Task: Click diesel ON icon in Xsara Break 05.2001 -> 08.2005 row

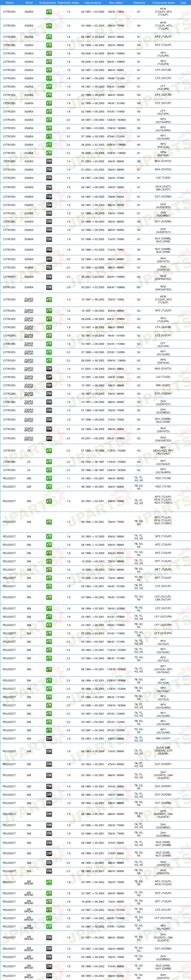Action: 49,438
